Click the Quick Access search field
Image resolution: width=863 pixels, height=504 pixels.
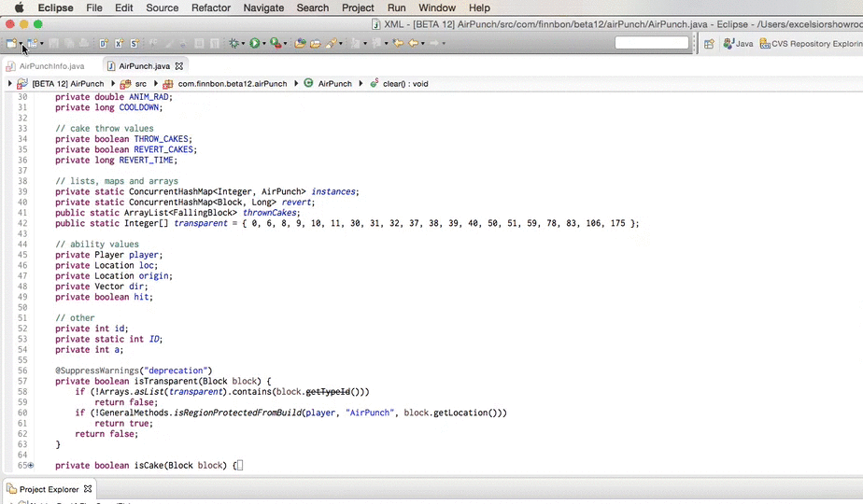(x=651, y=43)
